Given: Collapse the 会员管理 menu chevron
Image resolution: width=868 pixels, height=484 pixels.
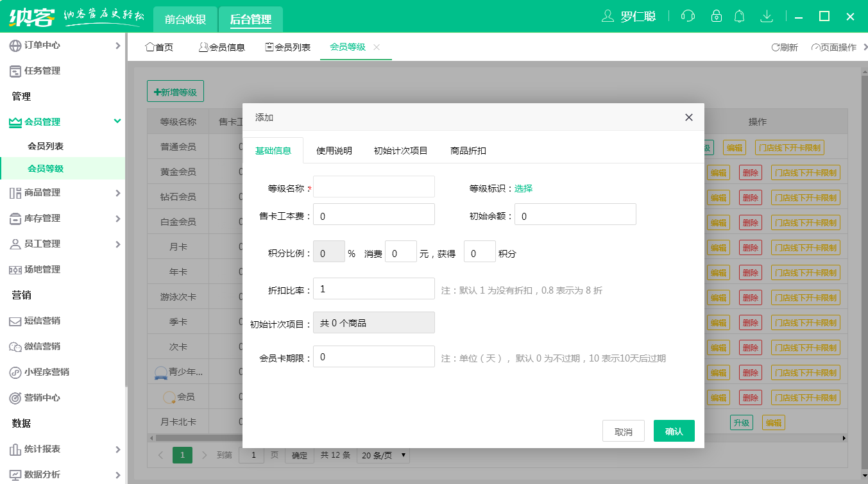Looking at the screenshot, I should tap(117, 121).
